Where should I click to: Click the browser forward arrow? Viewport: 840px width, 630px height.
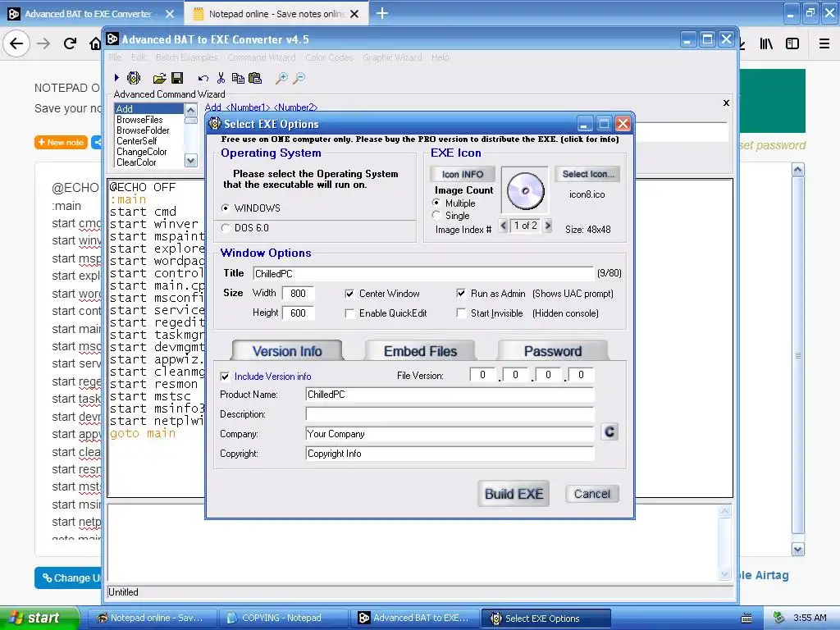pyautogui.click(x=43, y=43)
